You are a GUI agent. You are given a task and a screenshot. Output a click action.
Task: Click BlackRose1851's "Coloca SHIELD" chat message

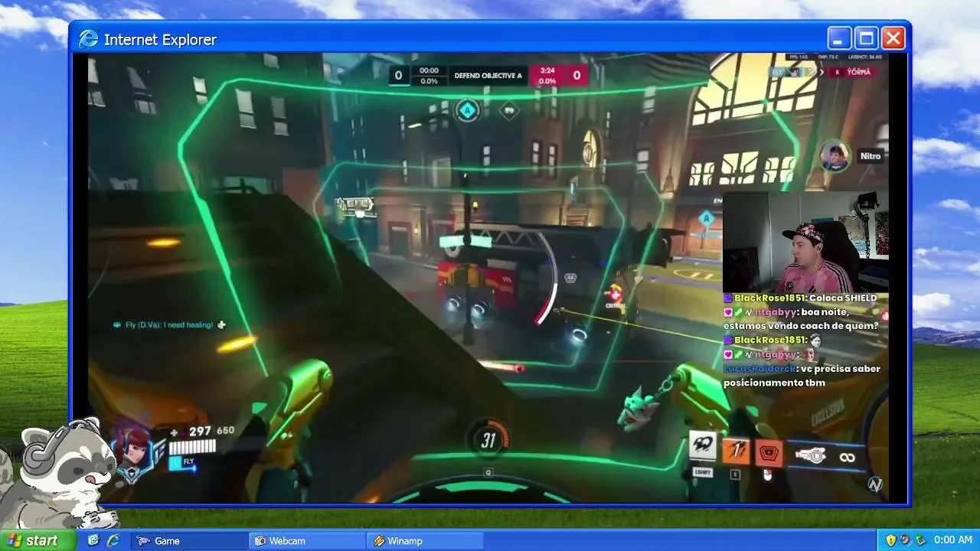(801, 298)
